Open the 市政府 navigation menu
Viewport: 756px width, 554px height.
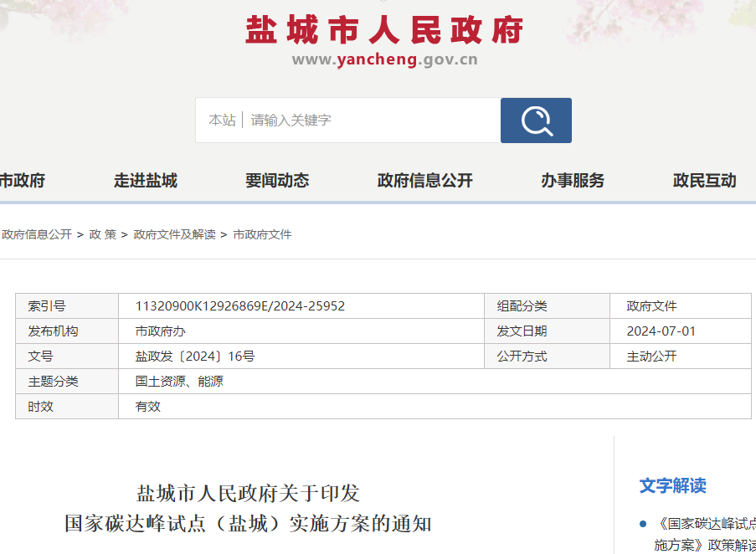[x=23, y=181]
